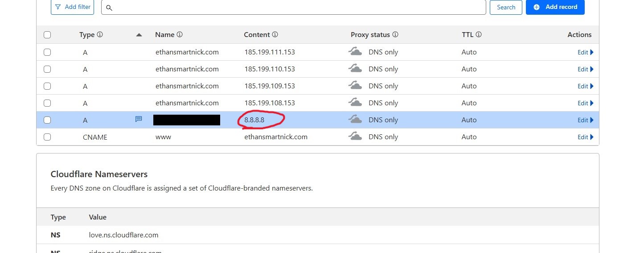Image resolution: width=644 pixels, height=253 pixels.
Task: Click the TTL column header
Action: [x=468, y=34]
